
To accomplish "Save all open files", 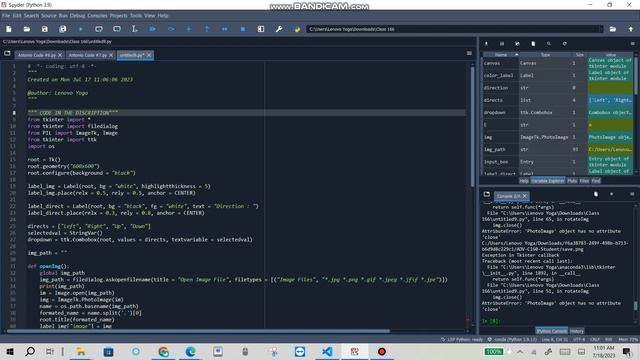I will (62, 29).
